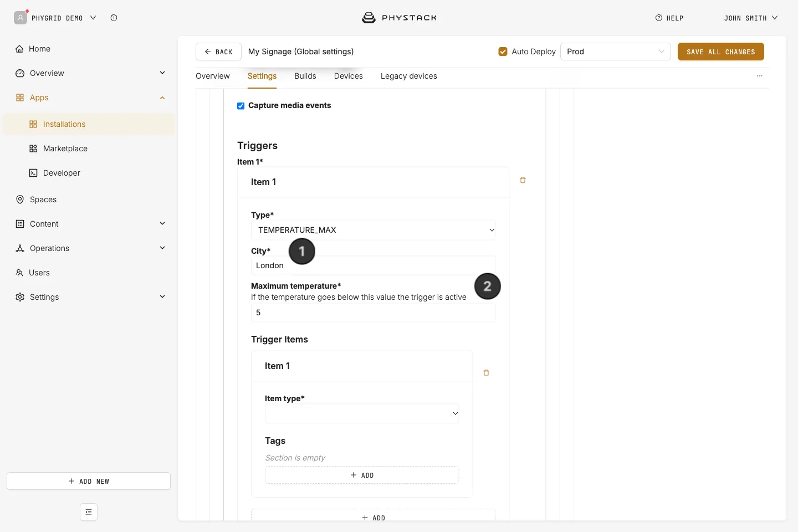The width and height of the screenshot is (798, 532).
Task: Select the Settings tab
Action: coord(262,76)
